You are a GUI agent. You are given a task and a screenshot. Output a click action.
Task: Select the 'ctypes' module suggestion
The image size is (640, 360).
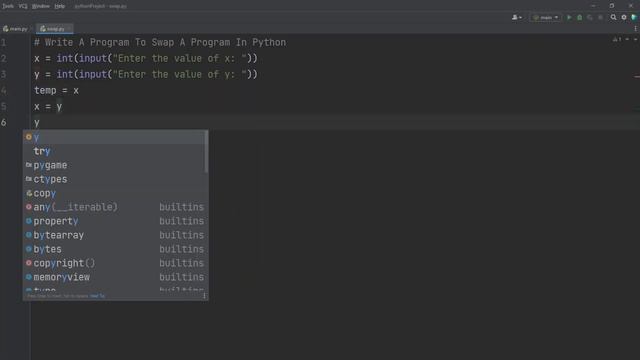(x=115, y=179)
